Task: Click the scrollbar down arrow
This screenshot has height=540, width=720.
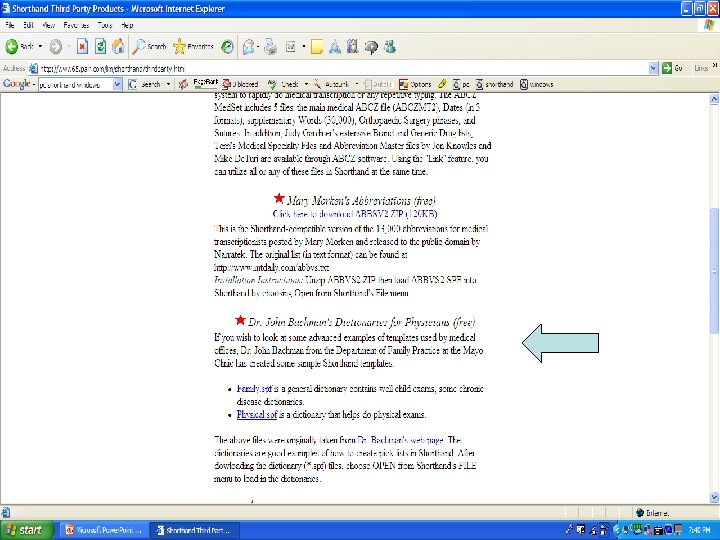Action: click(x=714, y=497)
